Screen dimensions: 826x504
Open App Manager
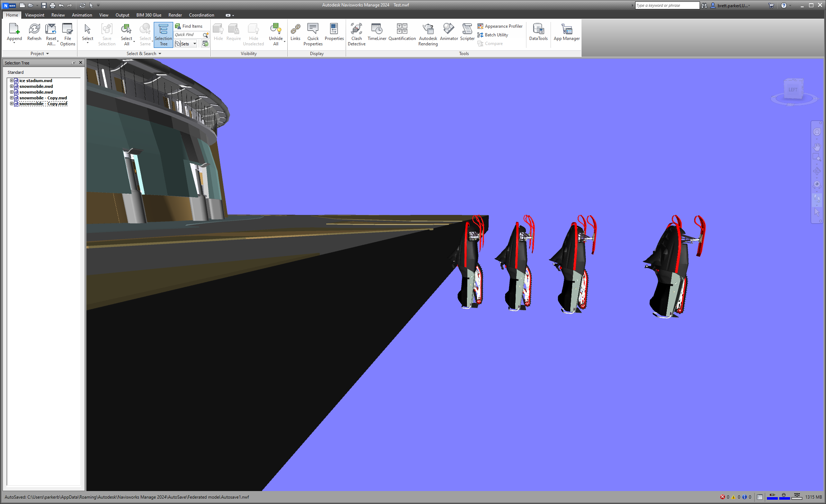566,32
